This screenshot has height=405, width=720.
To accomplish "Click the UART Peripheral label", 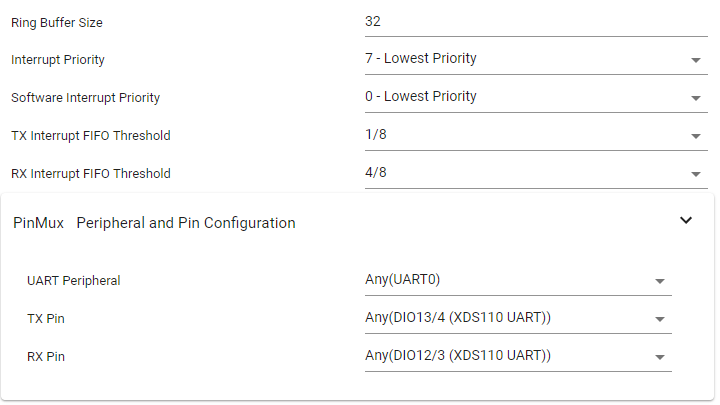I will [73, 281].
